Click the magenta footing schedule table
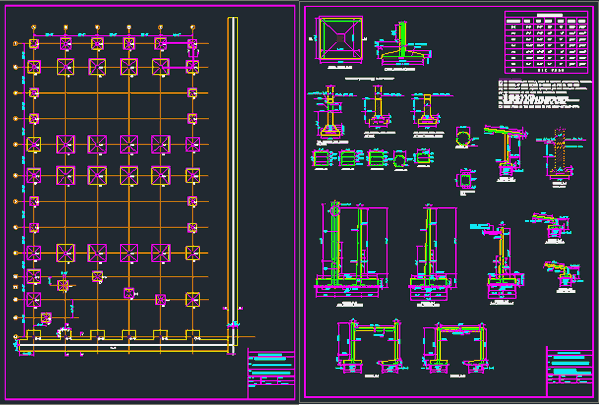The height and width of the screenshot is (405, 599). tap(546, 42)
